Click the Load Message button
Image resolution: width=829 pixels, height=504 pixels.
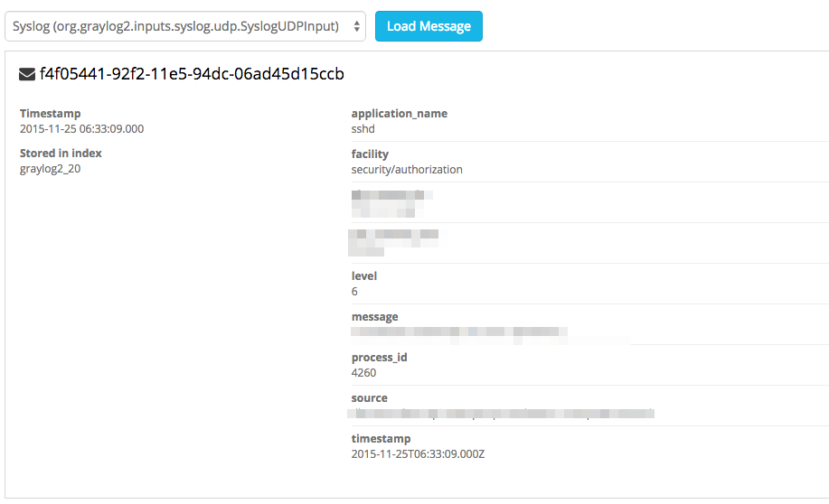tap(429, 26)
